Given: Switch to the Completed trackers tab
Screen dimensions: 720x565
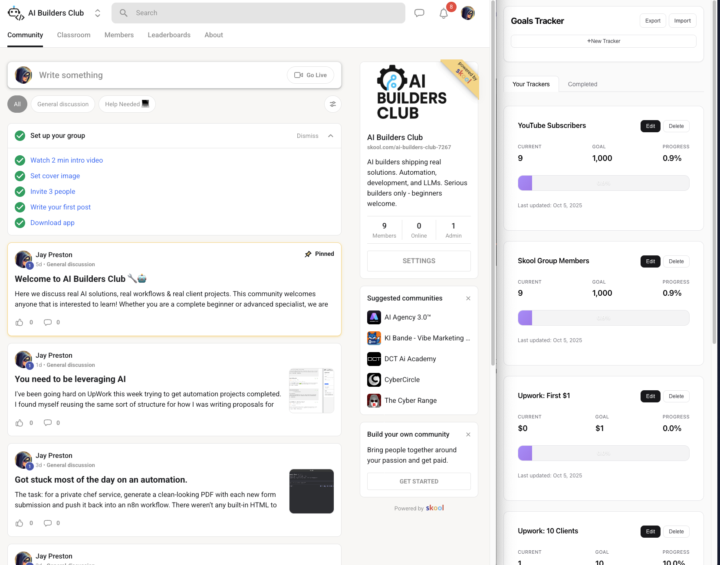Looking at the screenshot, I should 582,84.
